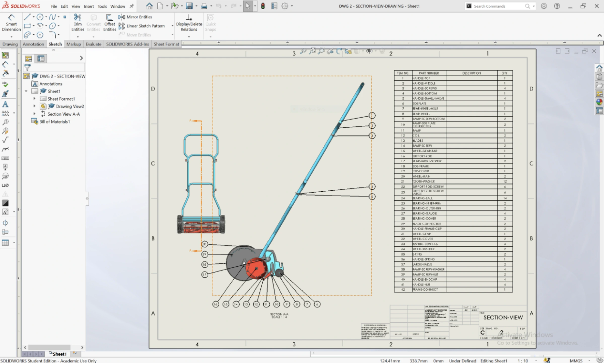
Task: Toggle the menu bar pin
Action: click(x=131, y=6)
